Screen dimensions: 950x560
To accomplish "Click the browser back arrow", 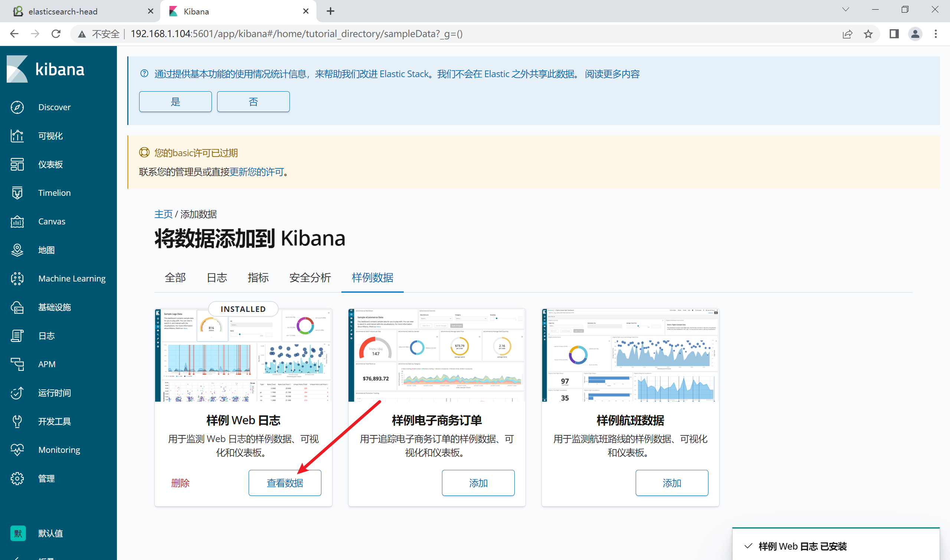I will 14,34.
